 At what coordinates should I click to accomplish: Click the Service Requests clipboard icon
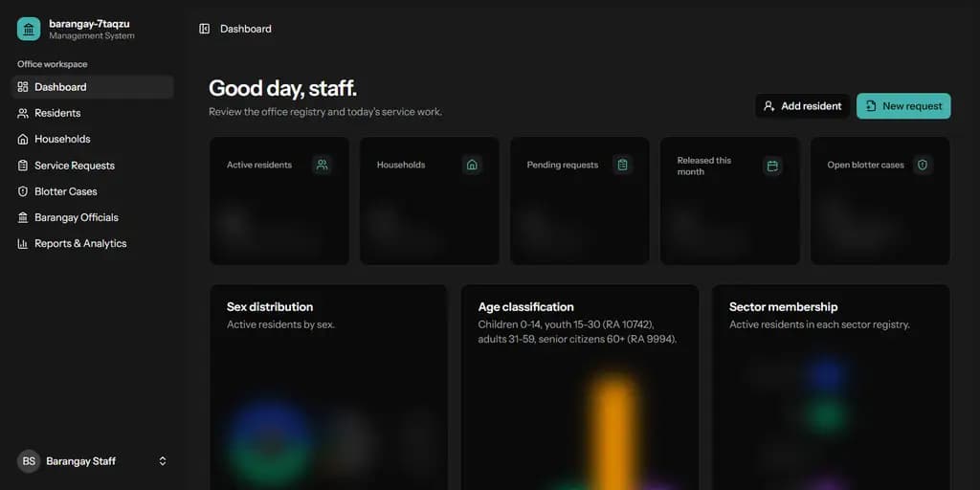coord(23,166)
